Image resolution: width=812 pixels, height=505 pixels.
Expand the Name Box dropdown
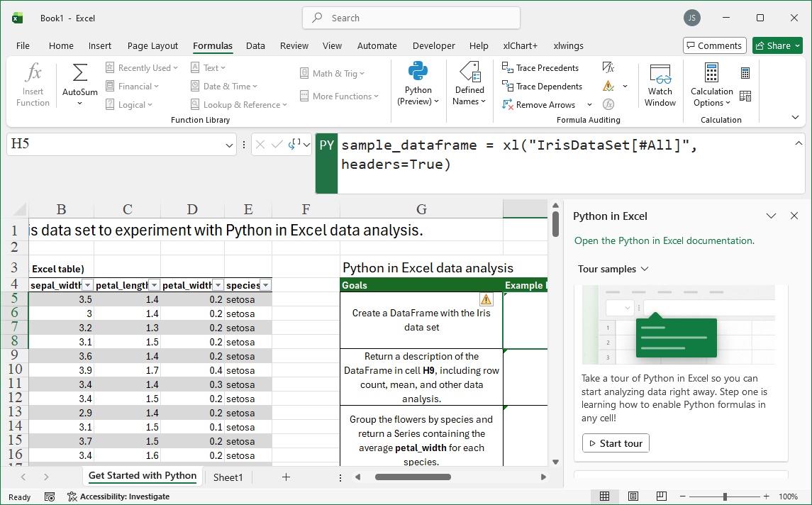coord(229,145)
